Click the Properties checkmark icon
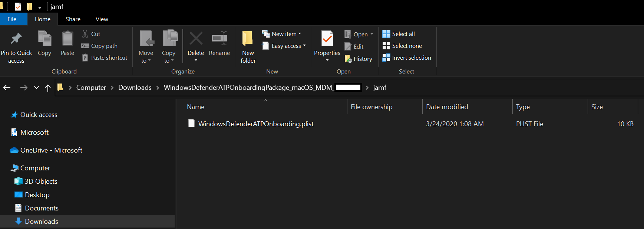 (x=327, y=39)
